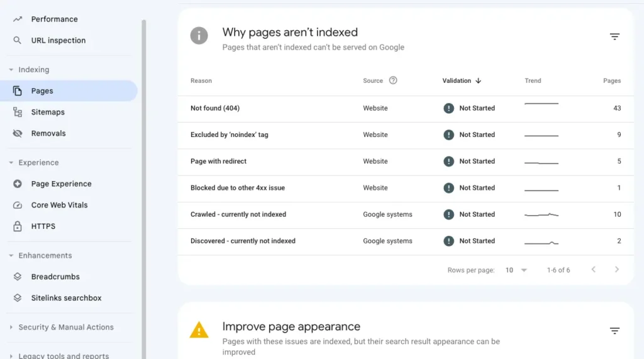The width and height of the screenshot is (644, 359).
Task: Expand Security & Manual Actions section
Action: point(11,328)
